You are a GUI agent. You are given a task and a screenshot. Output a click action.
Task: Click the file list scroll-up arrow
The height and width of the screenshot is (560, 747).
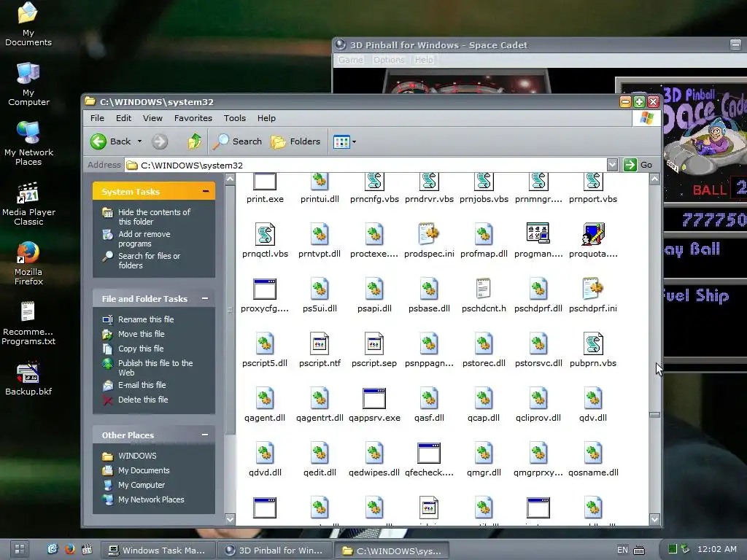coord(654,179)
